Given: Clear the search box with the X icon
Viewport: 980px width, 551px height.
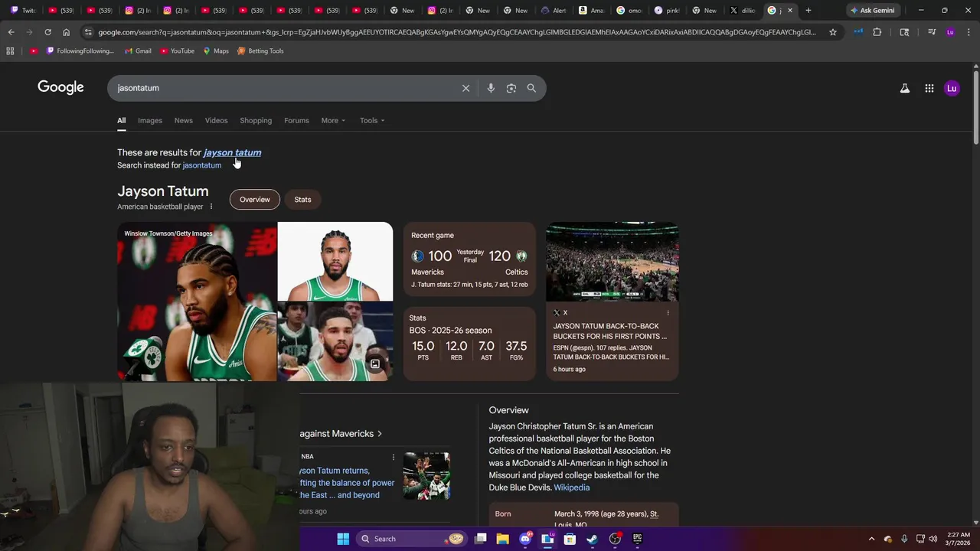Looking at the screenshot, I should pyautogui.click(x=465, y=88).
